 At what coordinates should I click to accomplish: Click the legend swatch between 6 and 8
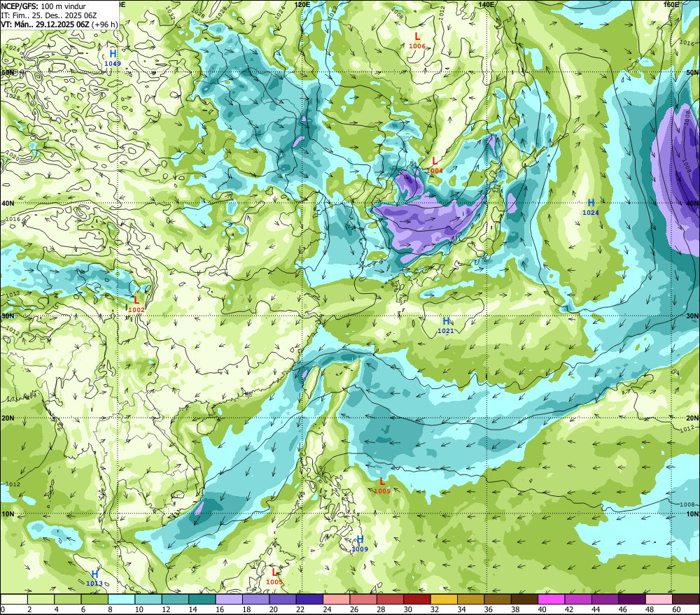[x=94, y=599]
